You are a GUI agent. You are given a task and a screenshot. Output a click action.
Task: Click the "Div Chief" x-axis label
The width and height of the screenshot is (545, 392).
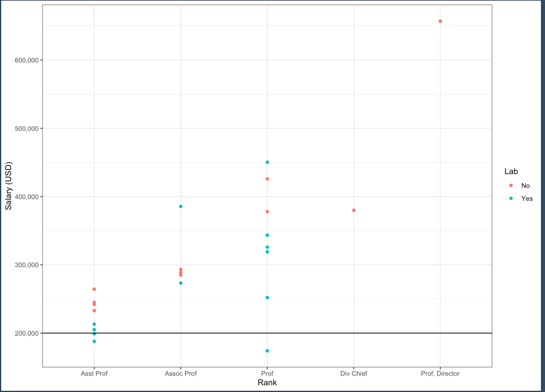tap(354, 373)
